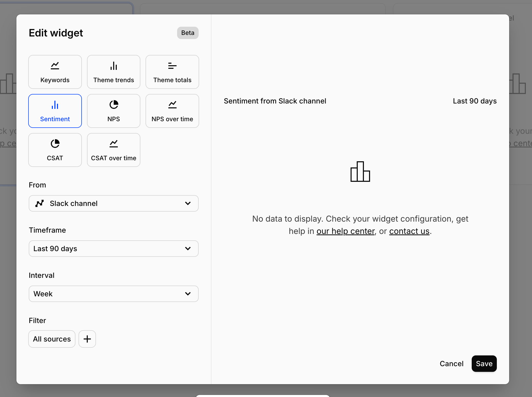Click the Sentiment from Slack channel title
Screen dimensions: 532x397
pos(275,101)
